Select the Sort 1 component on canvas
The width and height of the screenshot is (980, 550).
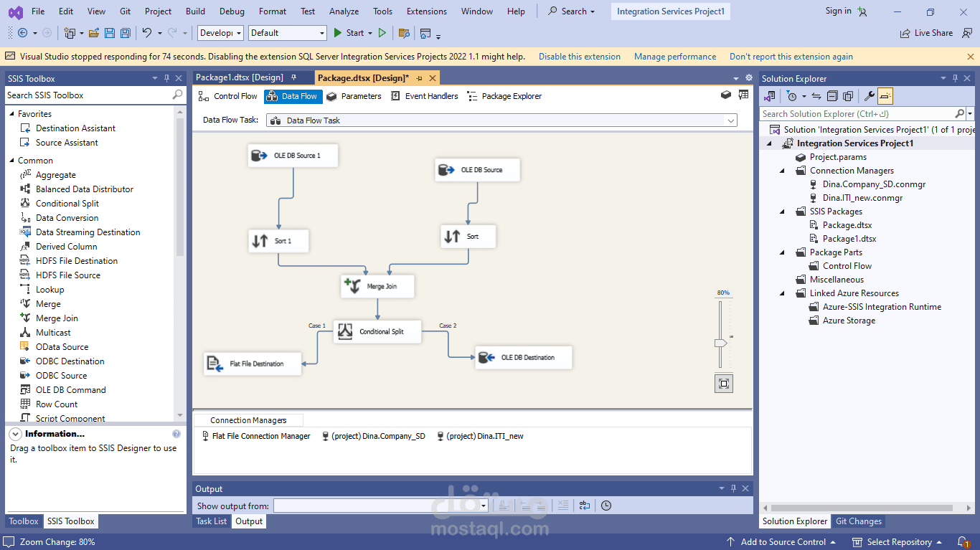click(279, 241)
